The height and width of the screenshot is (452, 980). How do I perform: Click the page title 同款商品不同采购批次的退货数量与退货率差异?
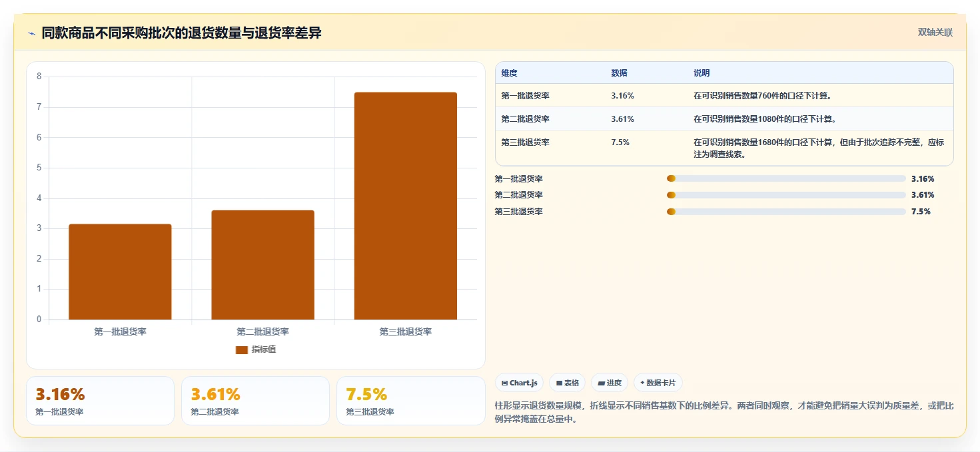pyautogui.click(x=181, y=33)
